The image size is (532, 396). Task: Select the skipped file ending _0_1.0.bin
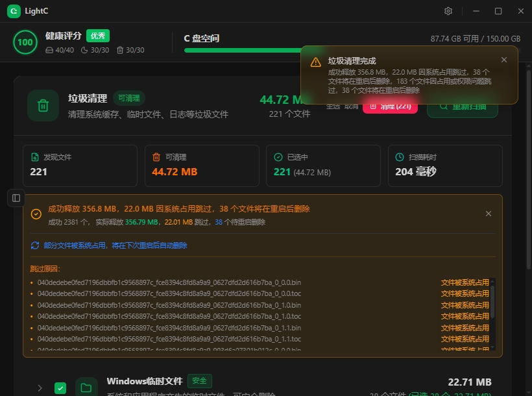click(x=169, y=305)
